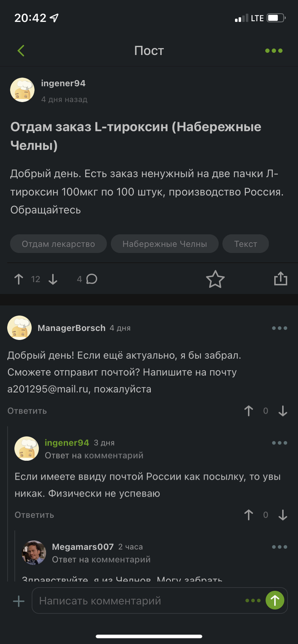Select the «Отдам лекарство» tag

[x=58, y=244]
